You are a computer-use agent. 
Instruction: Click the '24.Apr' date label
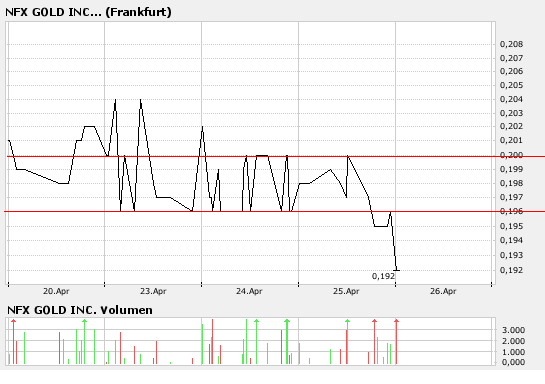coord(249,291)
